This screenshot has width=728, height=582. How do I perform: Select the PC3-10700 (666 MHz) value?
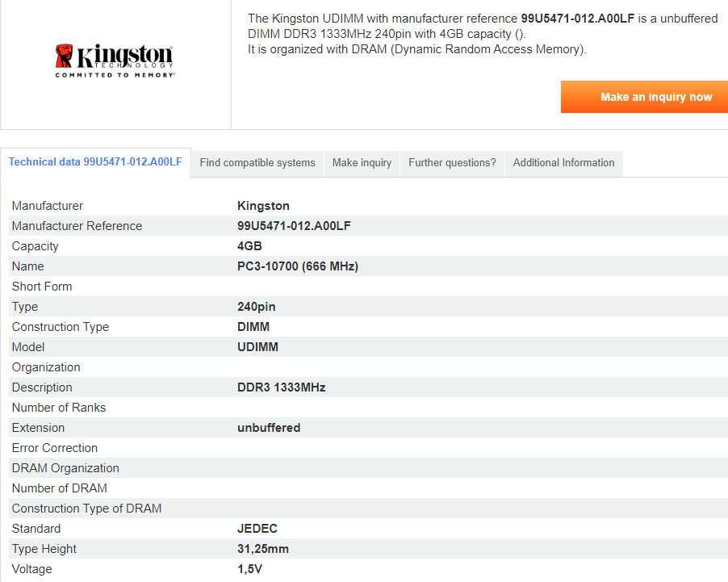298,266
